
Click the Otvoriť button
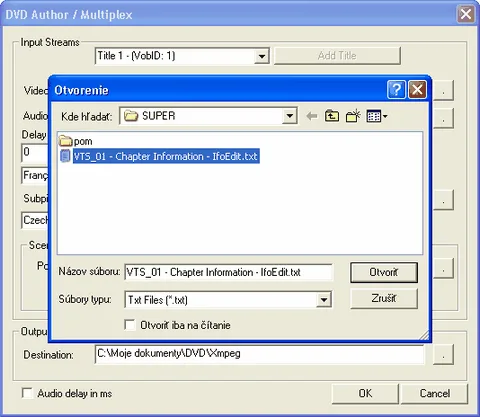384,272
